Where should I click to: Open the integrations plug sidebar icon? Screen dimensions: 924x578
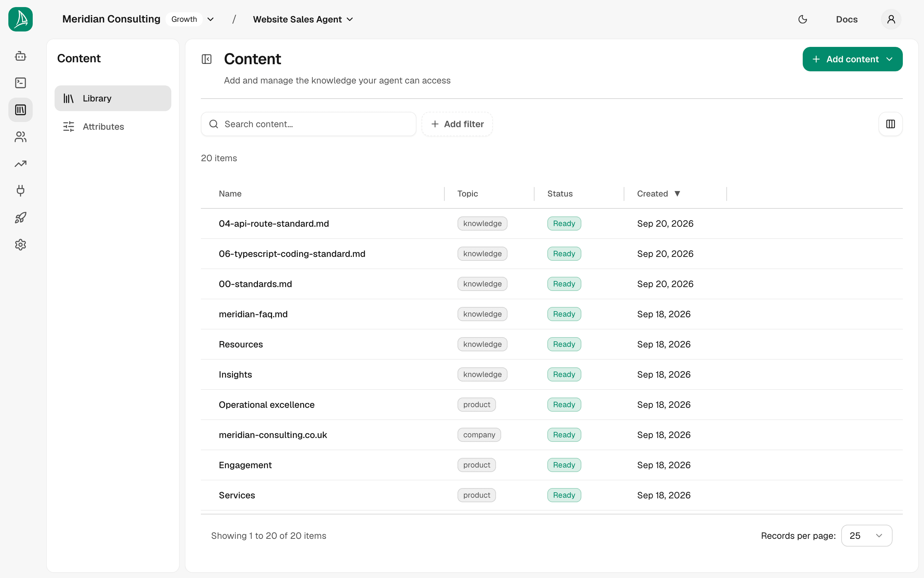pyautogui.click(x=21, y=190)
